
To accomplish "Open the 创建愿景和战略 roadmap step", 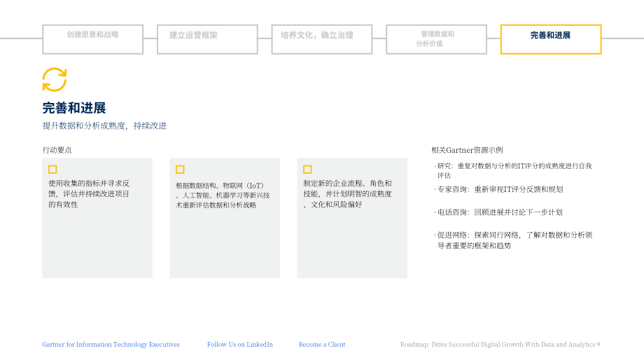I will (x=93, y=39).
